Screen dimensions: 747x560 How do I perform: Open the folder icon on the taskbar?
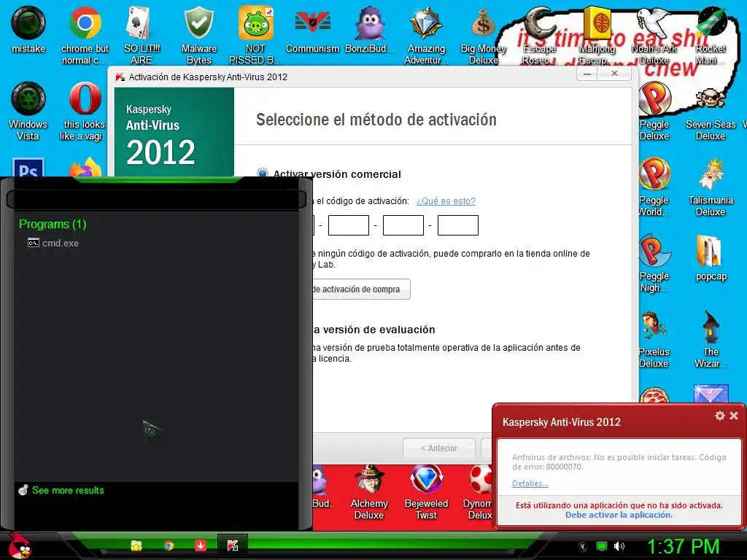136,545
